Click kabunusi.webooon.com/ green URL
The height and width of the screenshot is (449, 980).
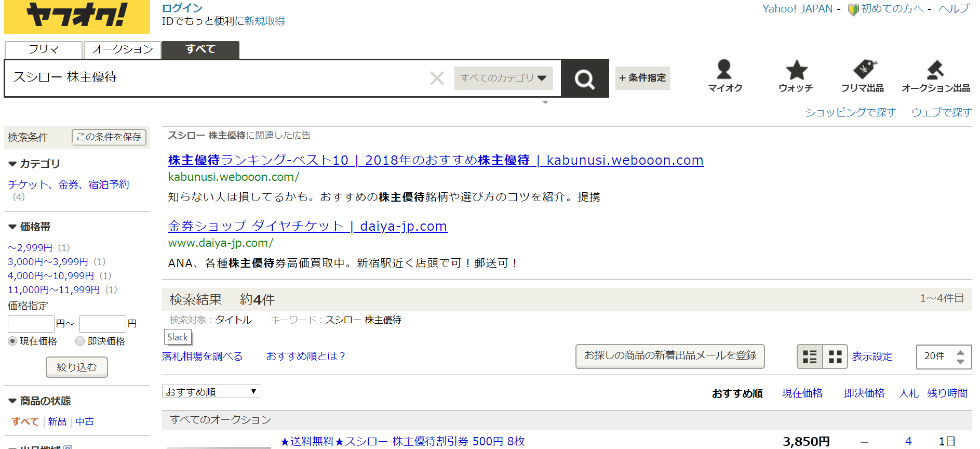pos(234,177)
